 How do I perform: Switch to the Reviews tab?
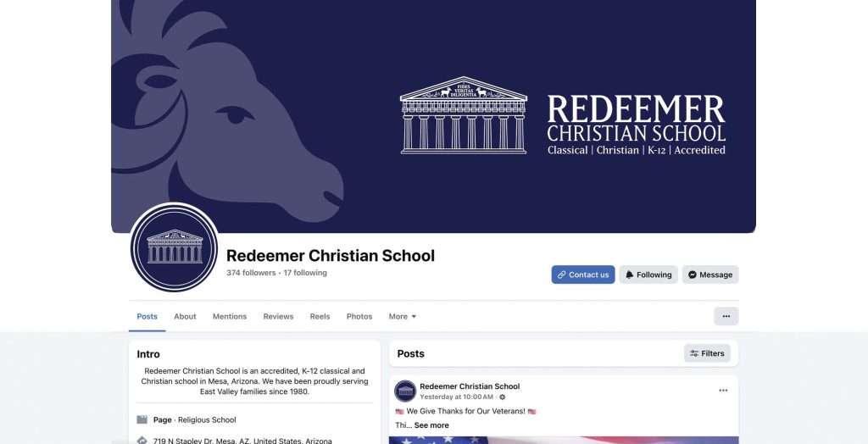coord(278,317)
